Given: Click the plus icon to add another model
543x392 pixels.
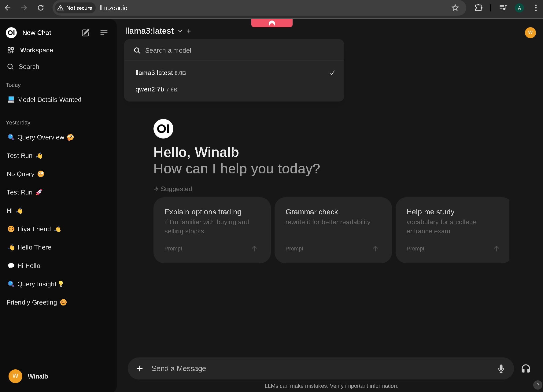Looking at the screenshot, I should (189, 31).
